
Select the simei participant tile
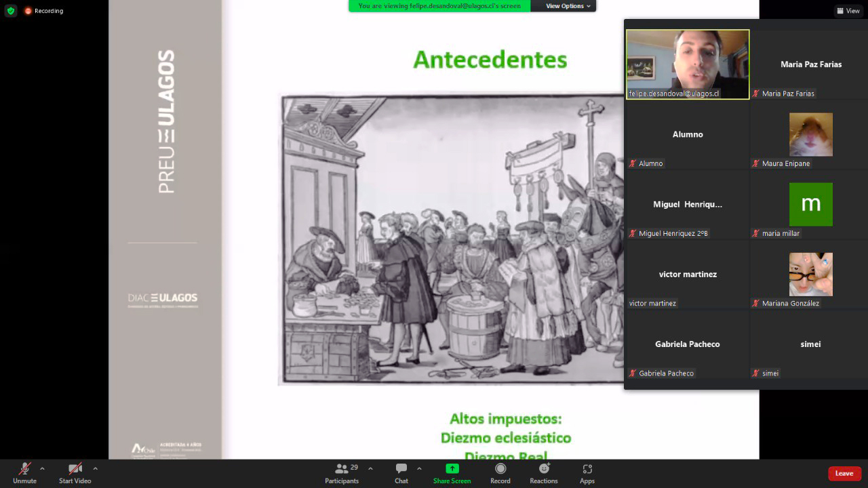(811, 344)
